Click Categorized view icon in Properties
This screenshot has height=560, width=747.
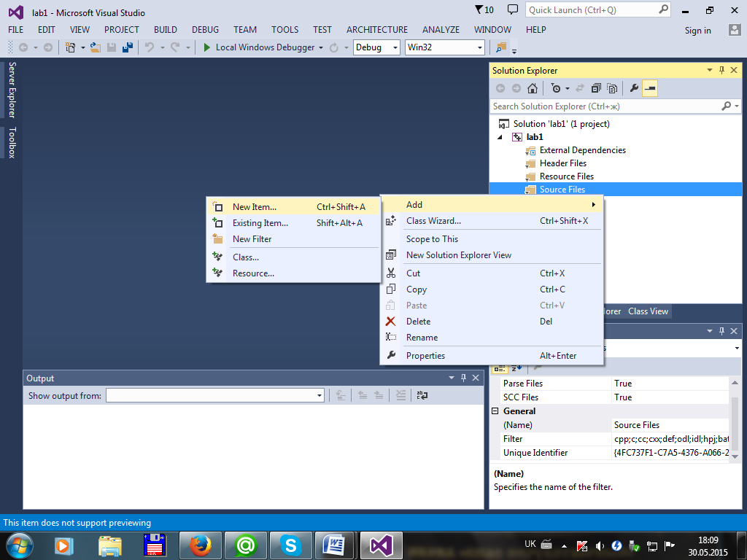click(x=499, y=368)
